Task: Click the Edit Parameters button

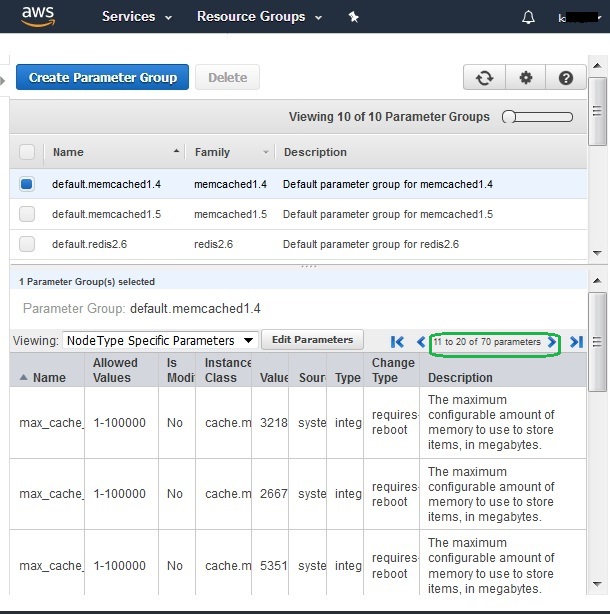Action: 312,340
